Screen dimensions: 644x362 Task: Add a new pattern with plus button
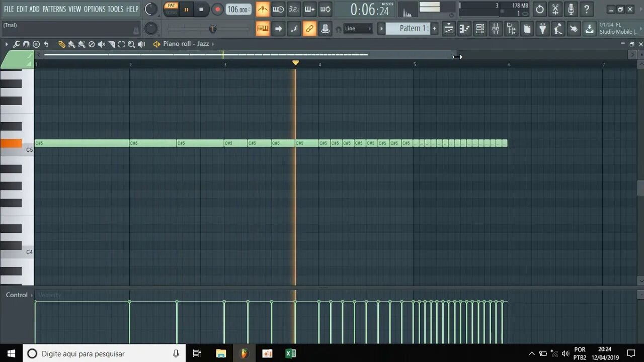point(435,29)
